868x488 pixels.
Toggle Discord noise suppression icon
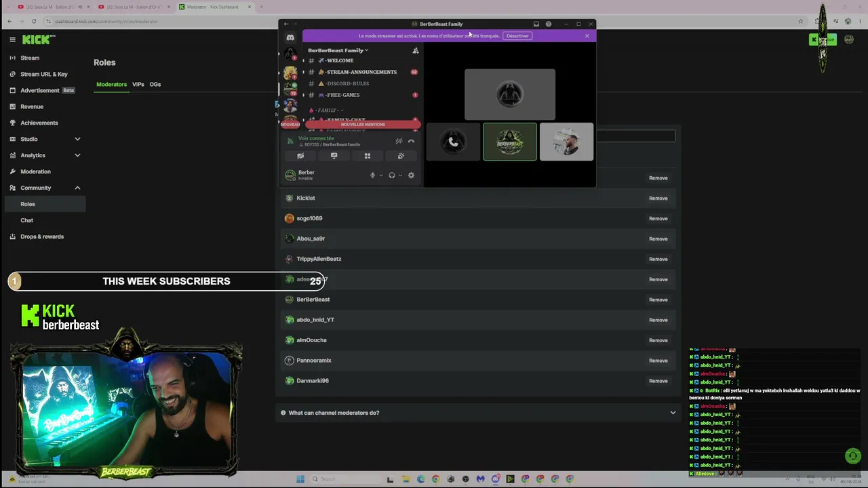[x=399, y=141]
